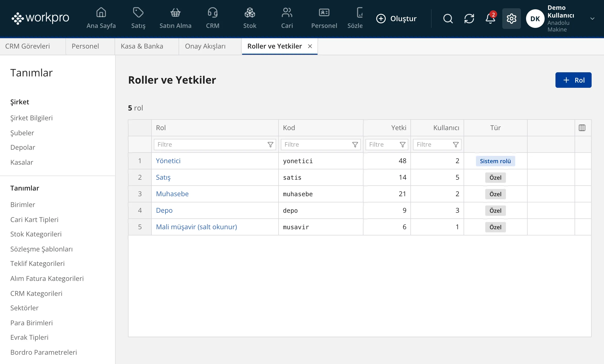Open the CRM headset icon
This screenshot has width=604, height=364.
point(212,12)
